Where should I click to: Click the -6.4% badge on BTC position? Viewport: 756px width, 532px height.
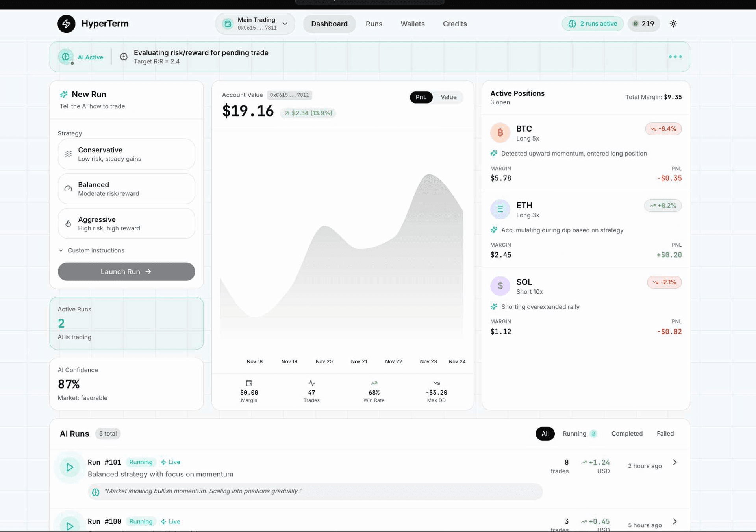coord(663,129)
